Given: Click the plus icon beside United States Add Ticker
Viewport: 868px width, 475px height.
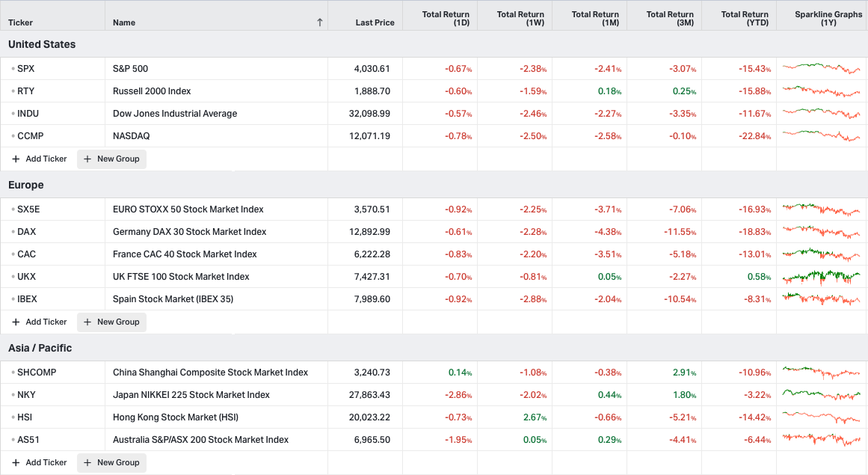Looking at the screenshot, I should pyautogui.click(x=16, y=159).
